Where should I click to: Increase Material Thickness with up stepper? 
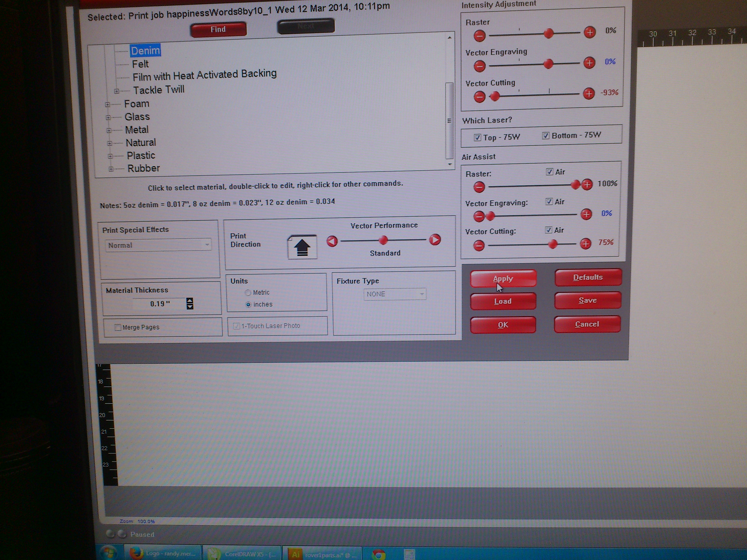(190, 300)
